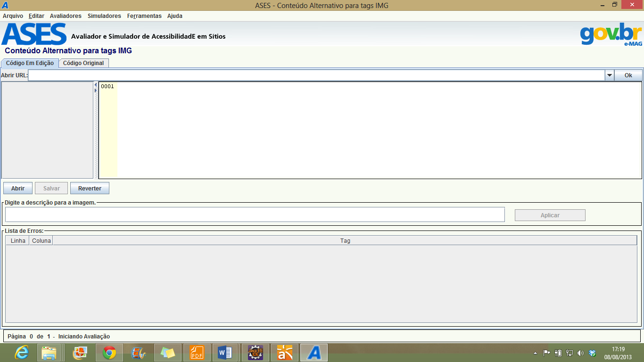Click the ASES logo in the header
The image size is (644, 362).
coord(34,34)
